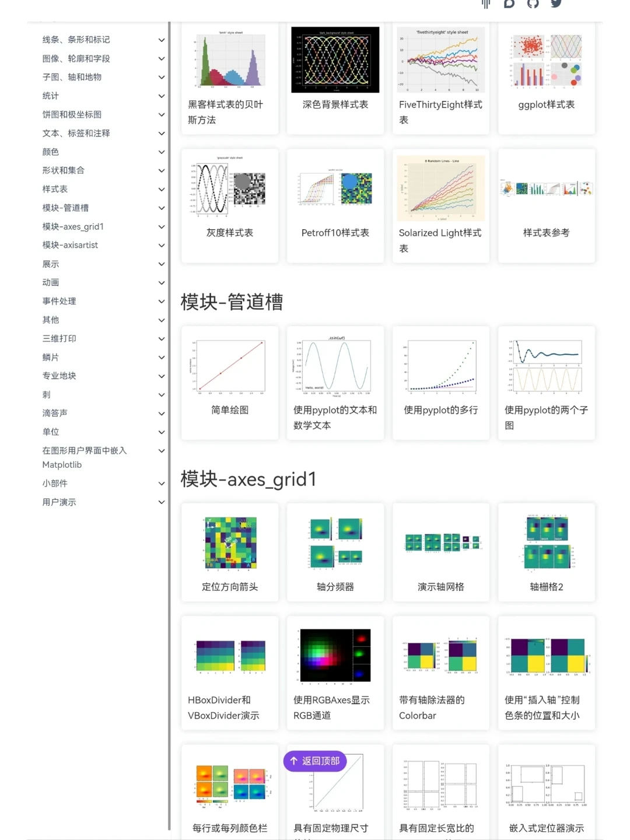Screen dimensions: 630x840
Task: Open the 简单绘图 example link
Action: [229, 410]
